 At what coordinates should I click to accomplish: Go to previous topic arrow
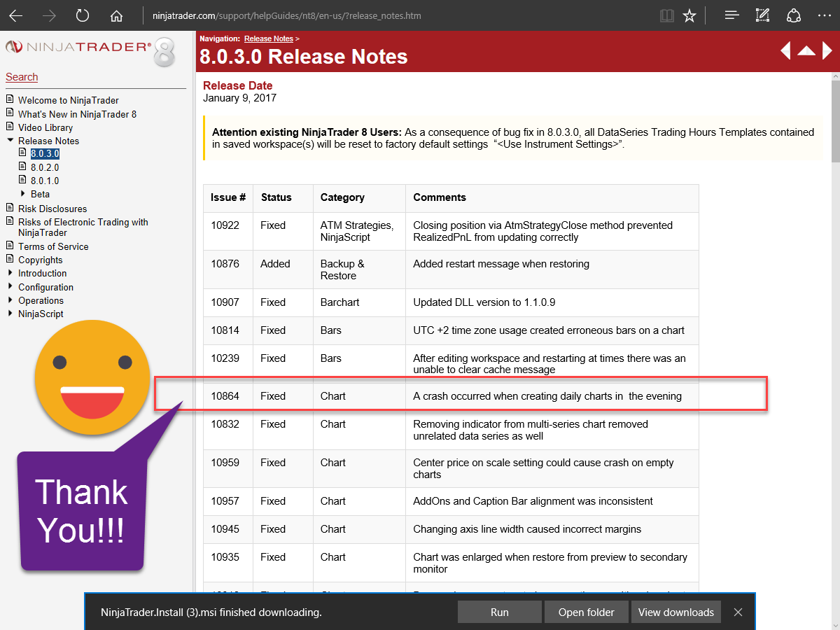(785, 50)
